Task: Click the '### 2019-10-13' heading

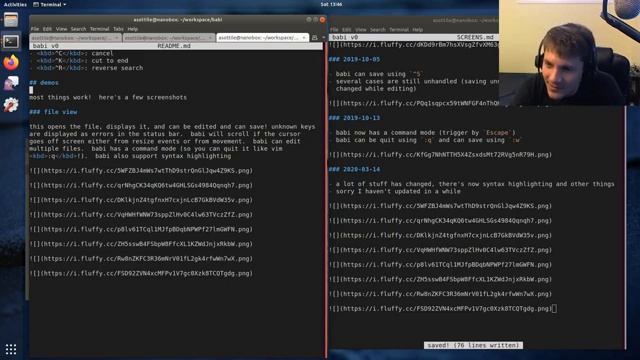Action: click(x=354, y=118)
